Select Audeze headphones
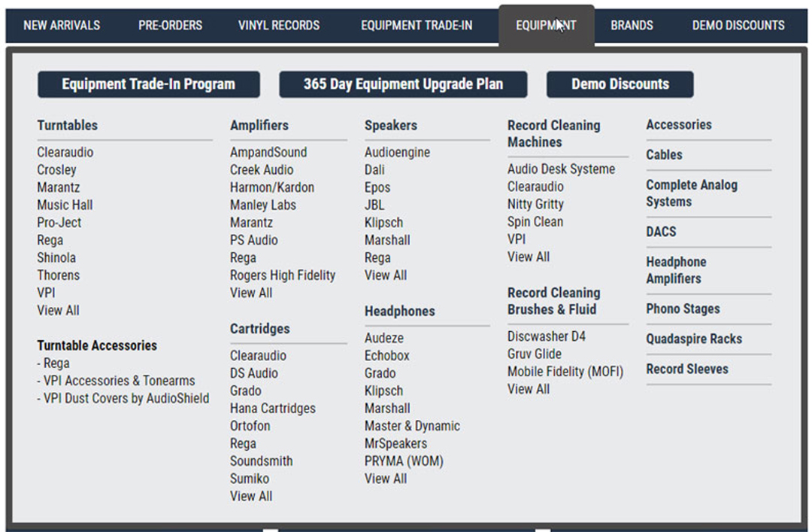 (x=383, y=338)
